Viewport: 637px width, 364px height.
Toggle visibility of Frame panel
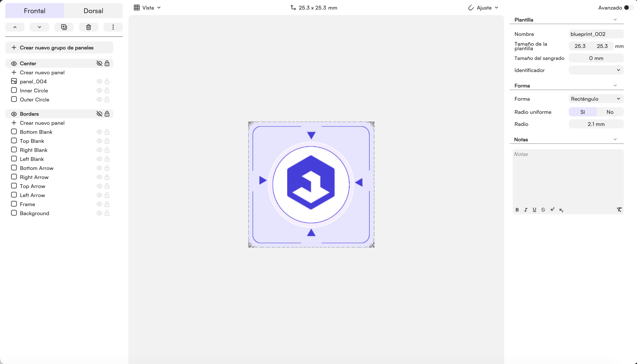(99, 204)
